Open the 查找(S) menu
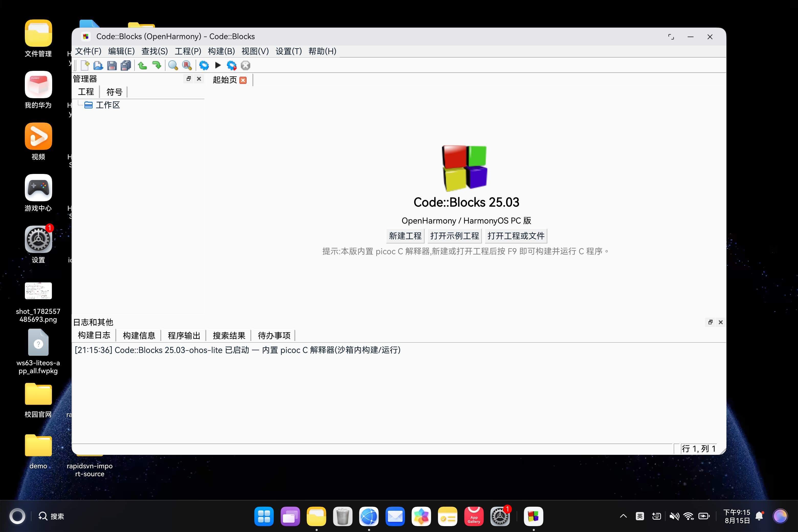798x532 pixels. pos(155,51)
